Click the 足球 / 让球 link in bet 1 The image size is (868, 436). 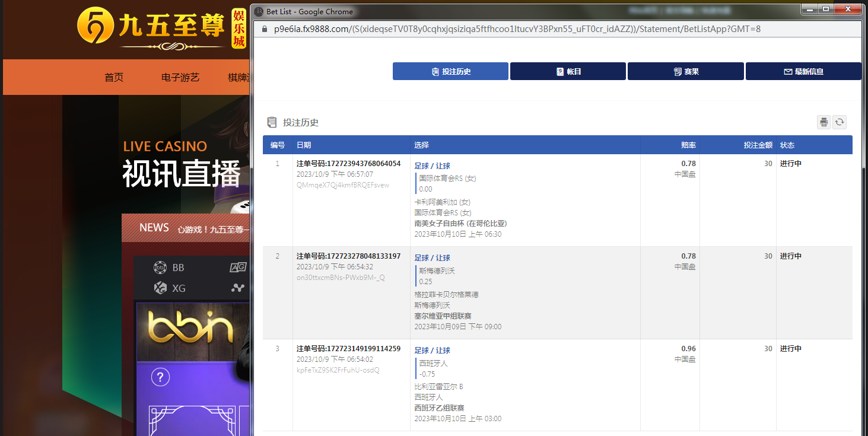432,166
